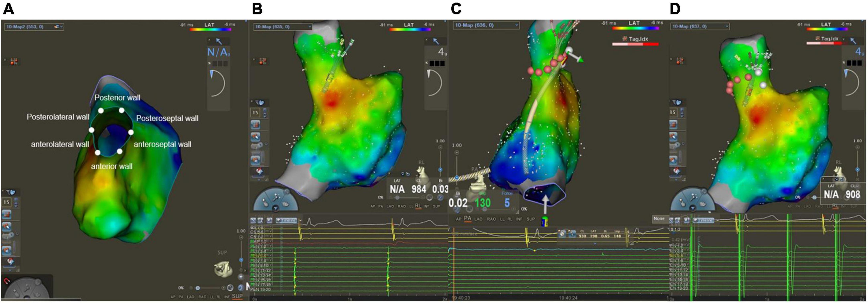This screenshot has width=868, height=303.
Task: Click the Posterior wall label in panel A
Action: pos(117,98)
